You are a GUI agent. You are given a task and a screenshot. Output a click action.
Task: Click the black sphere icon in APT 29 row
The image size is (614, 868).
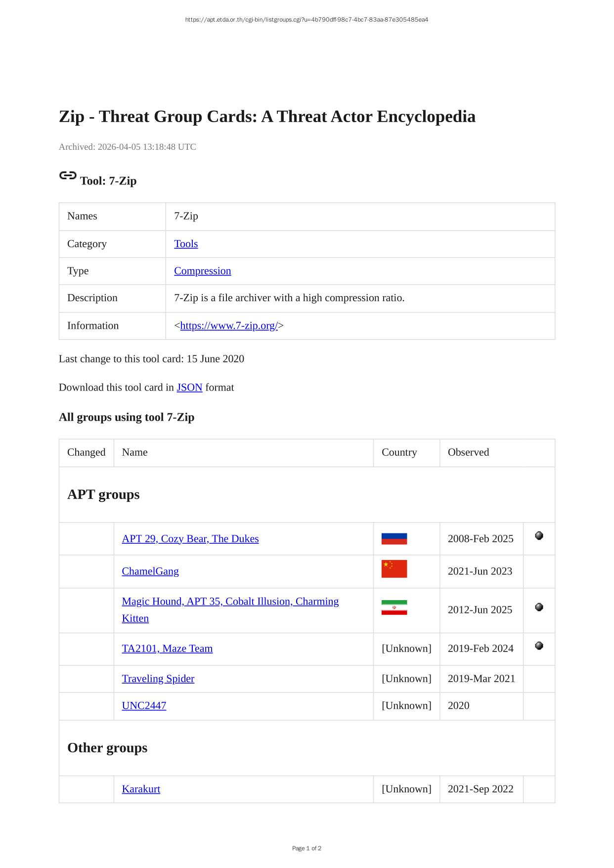539,536
